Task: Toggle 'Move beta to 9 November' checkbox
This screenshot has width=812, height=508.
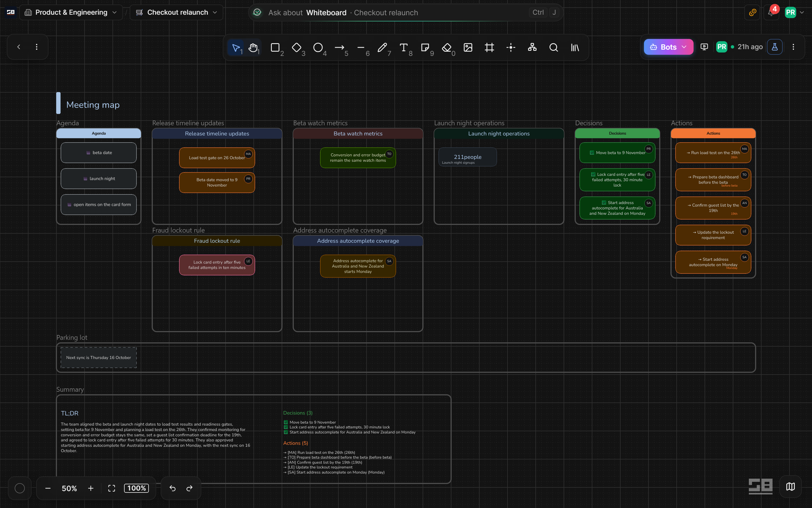Action: tap(592, 152)
